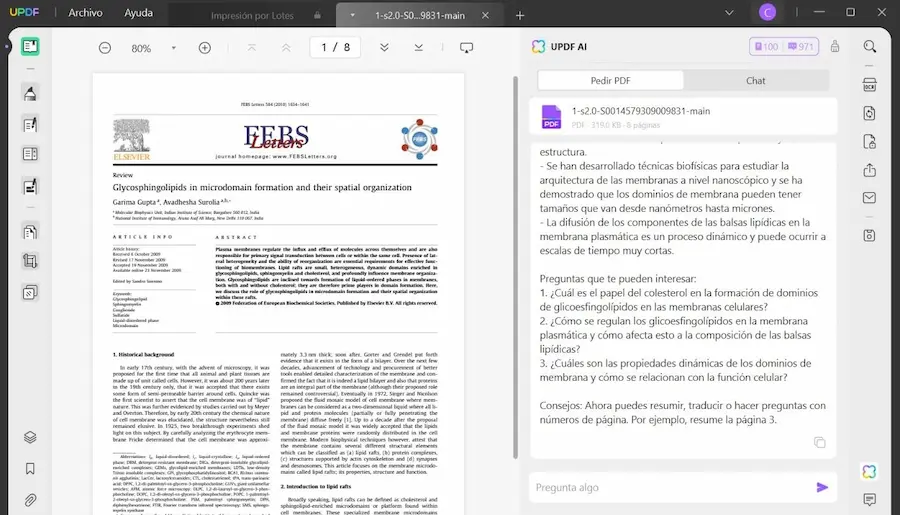Send file by email icon
The height and width of the screenshot is (515, 900).
(x=869, y=198)
